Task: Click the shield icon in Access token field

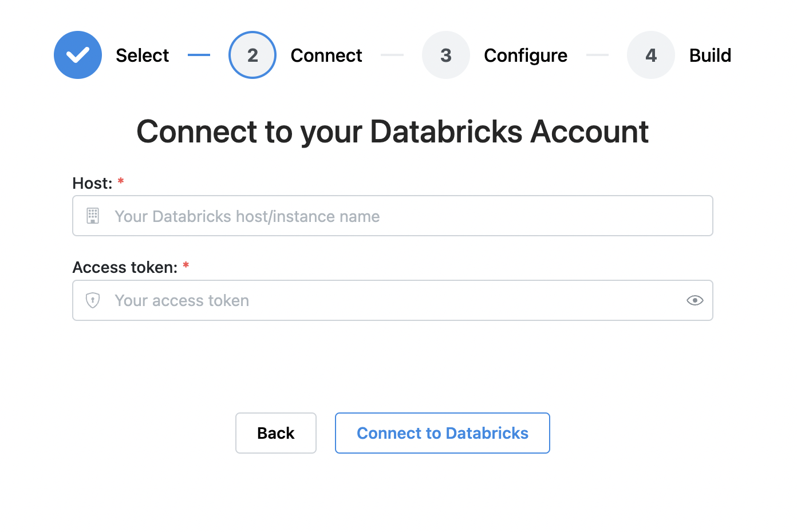Action: pyautogui.click(x=93, y=300)
